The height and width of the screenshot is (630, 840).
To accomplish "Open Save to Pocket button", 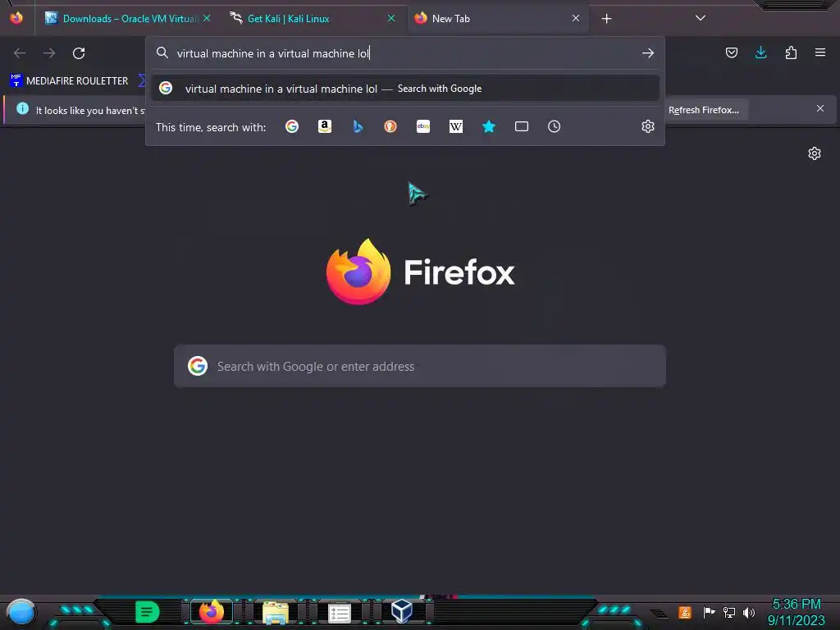I will 732,52.
